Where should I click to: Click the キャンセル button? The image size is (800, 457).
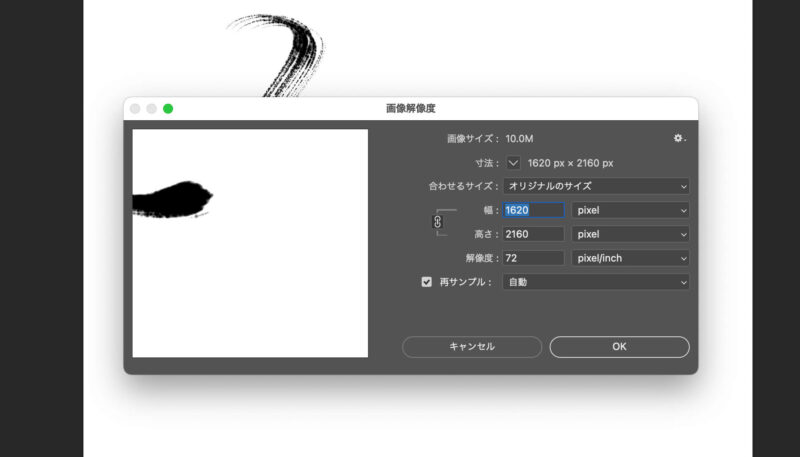(472, 347)
